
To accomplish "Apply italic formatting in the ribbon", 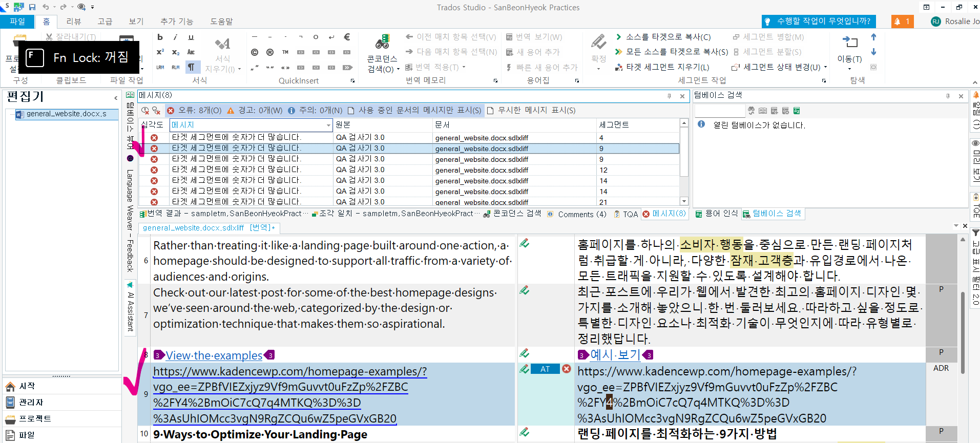I will click(175, 37).
